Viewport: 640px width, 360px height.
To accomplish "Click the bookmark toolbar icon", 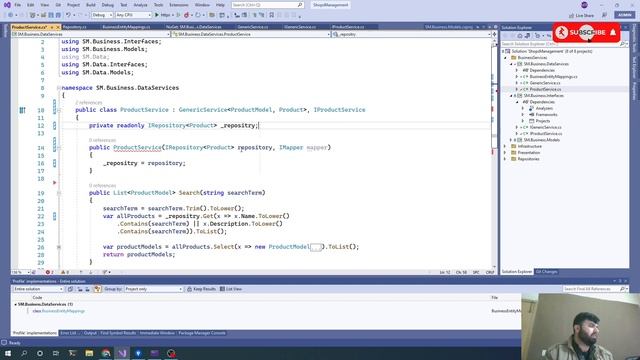I will pos(271,15).
